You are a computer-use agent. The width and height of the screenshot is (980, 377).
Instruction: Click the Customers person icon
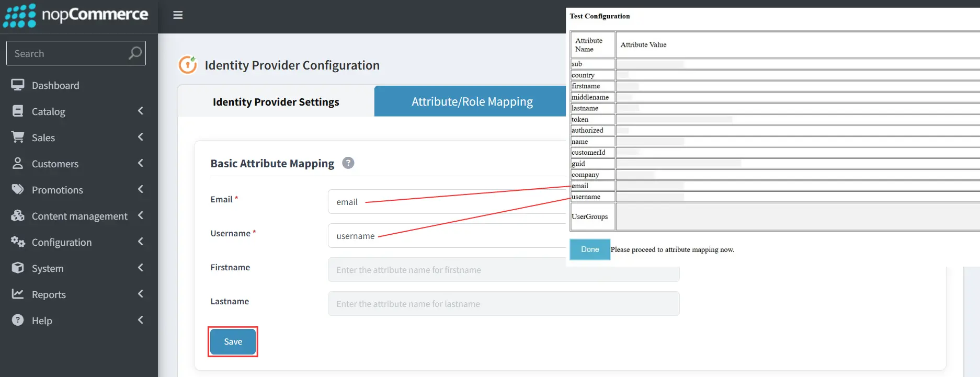click(x=18, y=163)
